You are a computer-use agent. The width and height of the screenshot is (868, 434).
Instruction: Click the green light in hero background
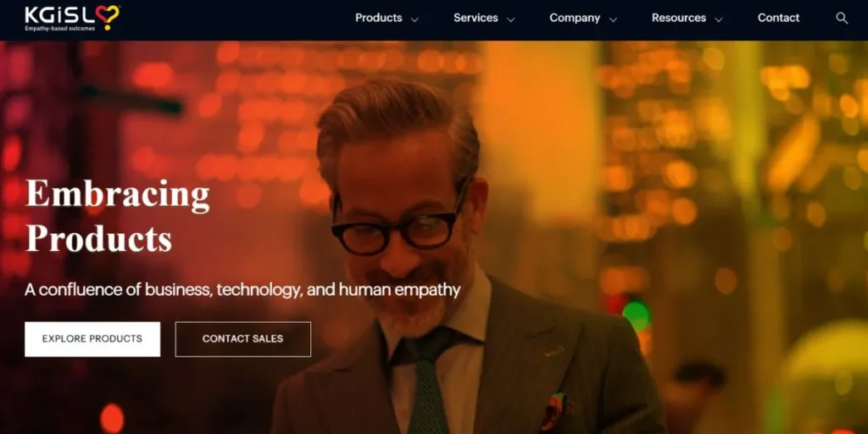(636, 315)
